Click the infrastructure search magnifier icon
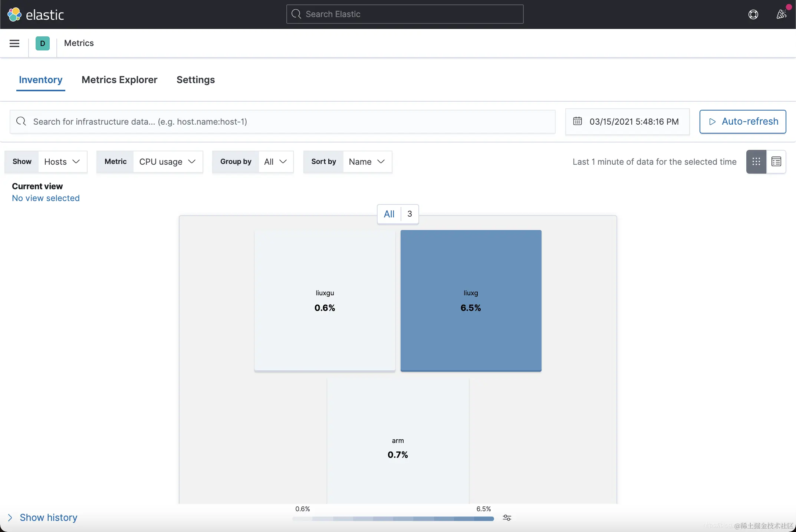796x532 pixels. (x=21, y=121)
